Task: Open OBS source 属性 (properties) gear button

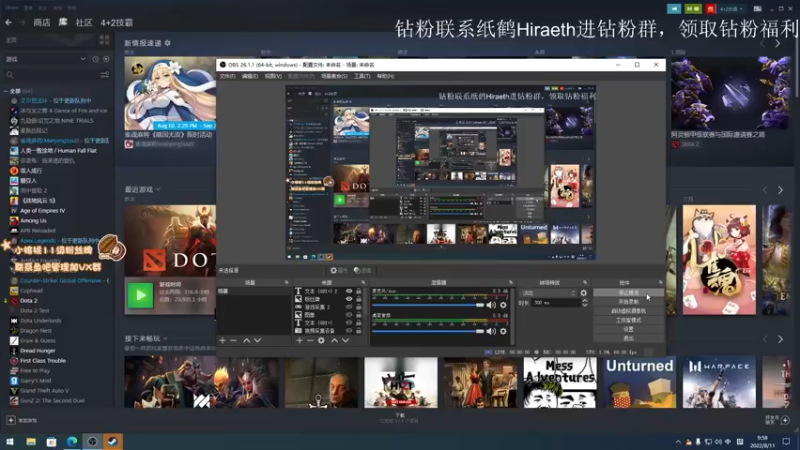Action: point(339,270)
